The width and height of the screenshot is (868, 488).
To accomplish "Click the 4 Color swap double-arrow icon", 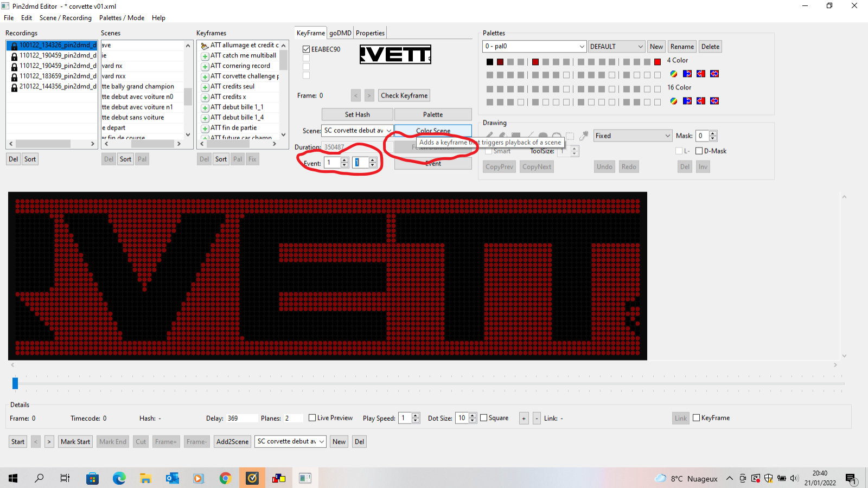I will (714, 74).
